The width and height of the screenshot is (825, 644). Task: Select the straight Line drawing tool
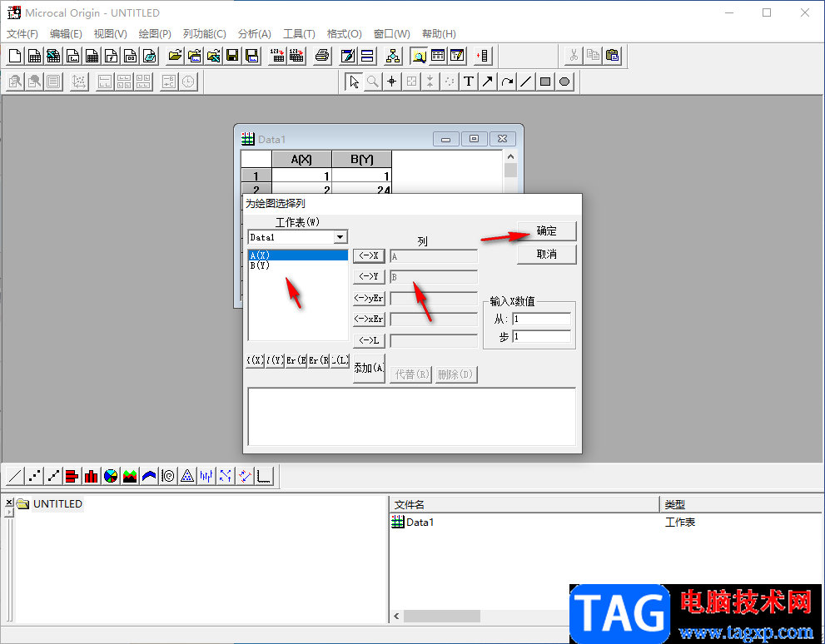(526, 82)
